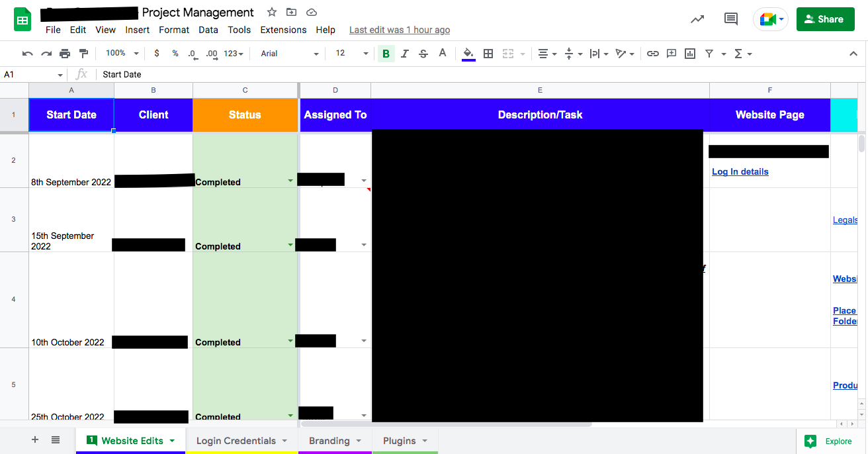Open the Help menu
The width and height of the screenshot is (868, 454).
[325, 30]
